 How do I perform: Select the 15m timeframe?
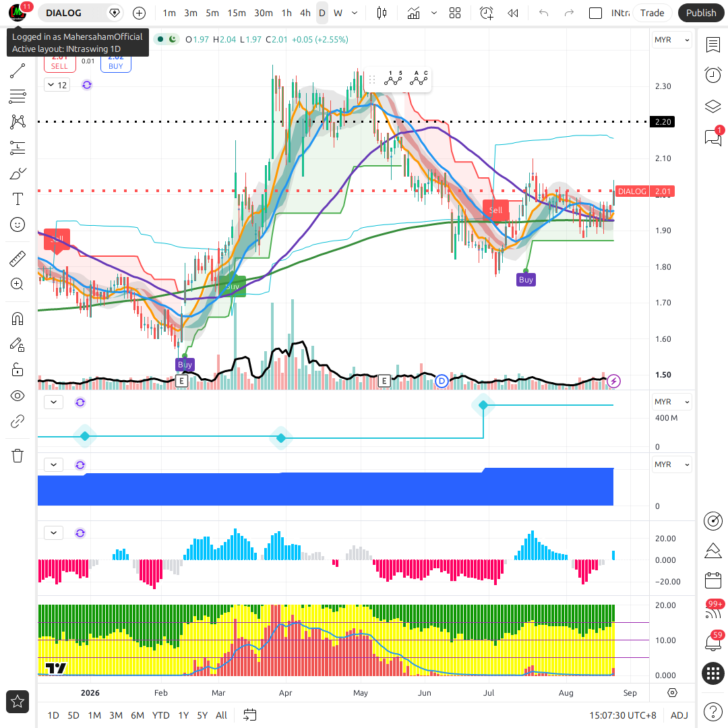(237, 13)
